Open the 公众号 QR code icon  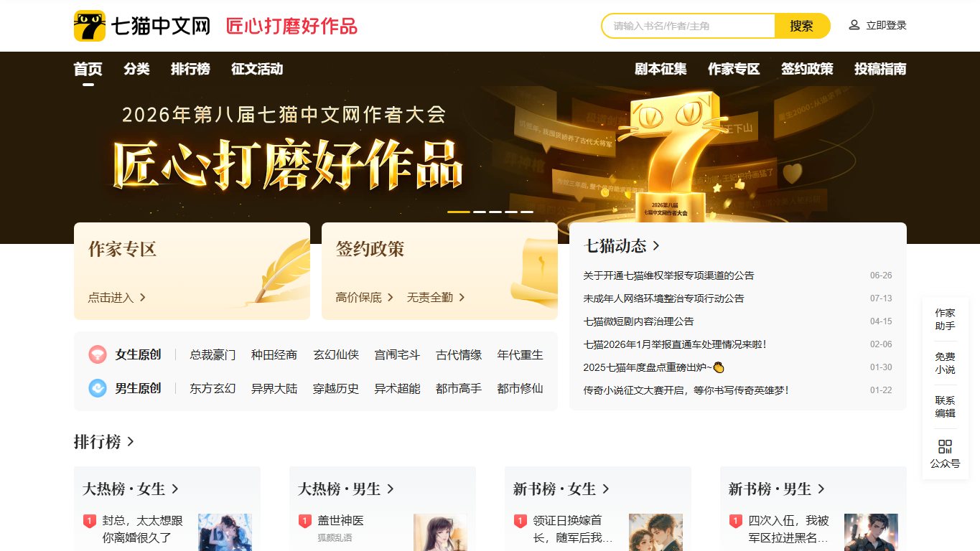point(945,446)
